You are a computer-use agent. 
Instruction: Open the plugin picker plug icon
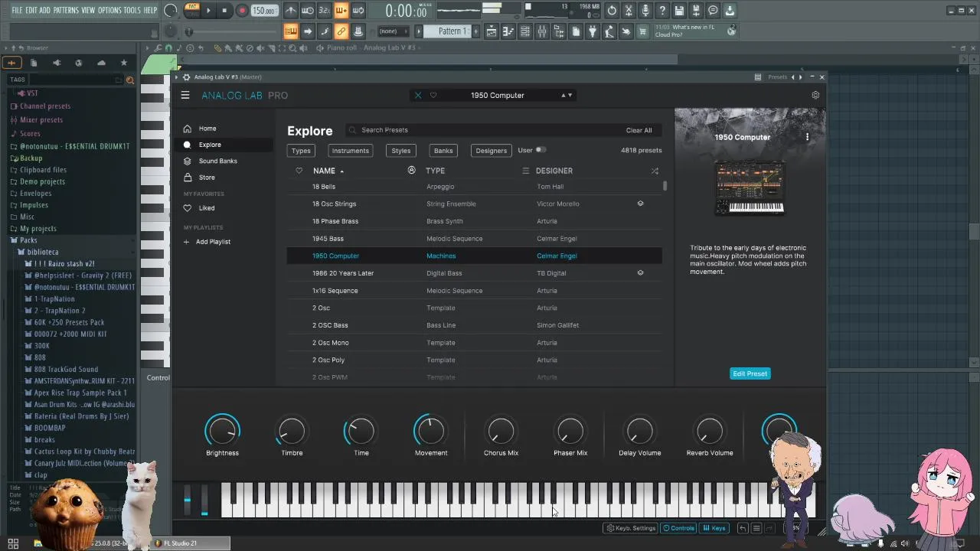coord(592,31)
